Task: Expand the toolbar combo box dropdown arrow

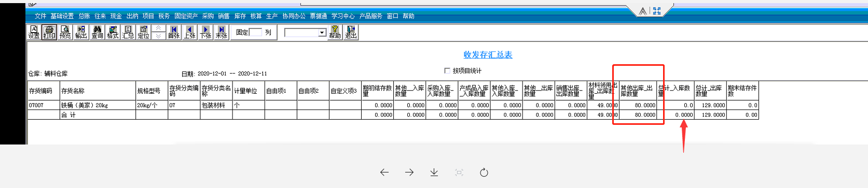Action: click(322, 33)
